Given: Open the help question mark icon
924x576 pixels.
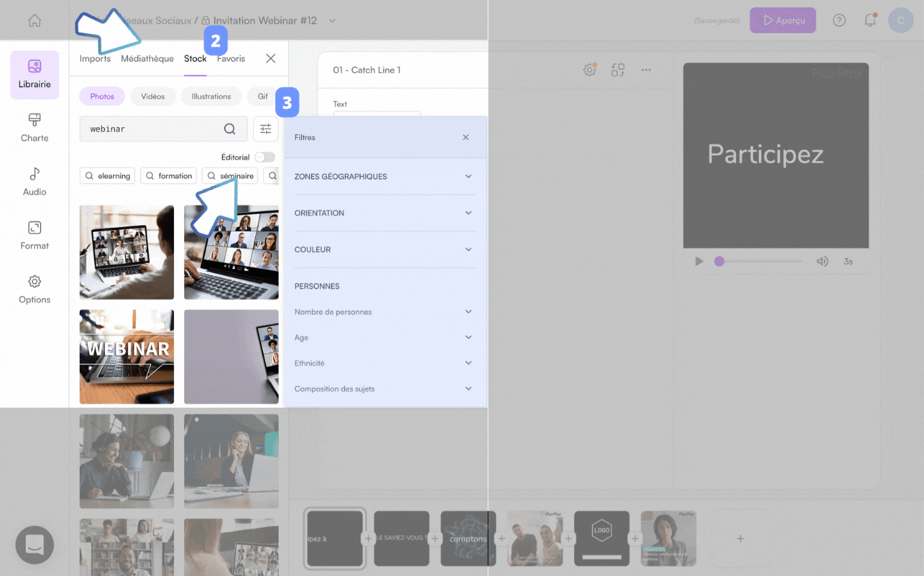Looking at the screenshot, I should (839, 20).
